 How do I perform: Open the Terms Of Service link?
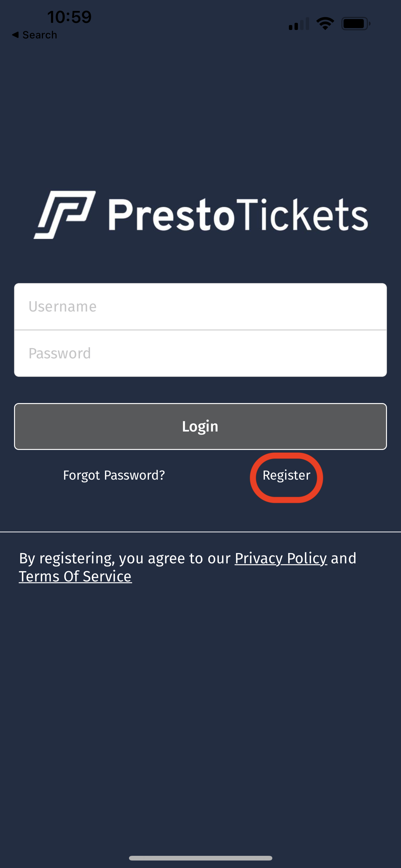[75, 576]
